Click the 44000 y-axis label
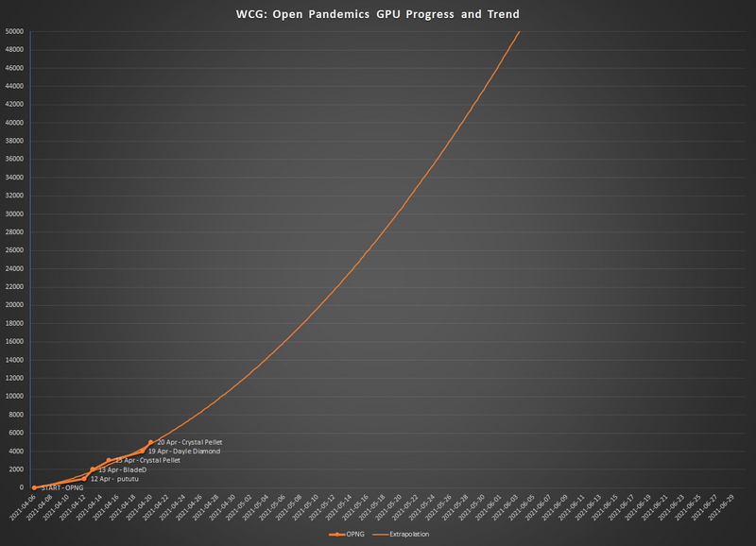Screen dimensions: 756x546 pos(14,86)
